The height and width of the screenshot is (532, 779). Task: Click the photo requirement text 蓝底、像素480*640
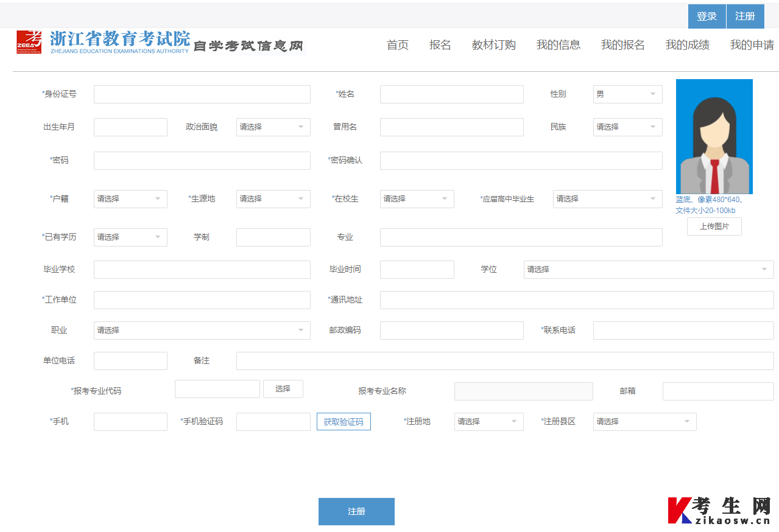point(710,200)
